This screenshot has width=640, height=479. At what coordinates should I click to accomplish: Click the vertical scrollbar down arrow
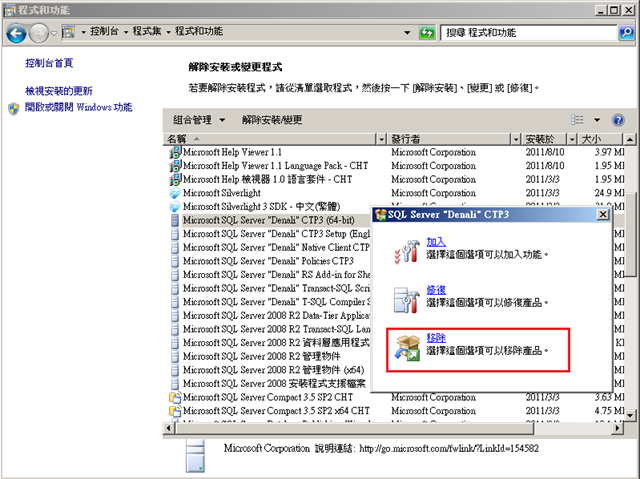(630, 416)
